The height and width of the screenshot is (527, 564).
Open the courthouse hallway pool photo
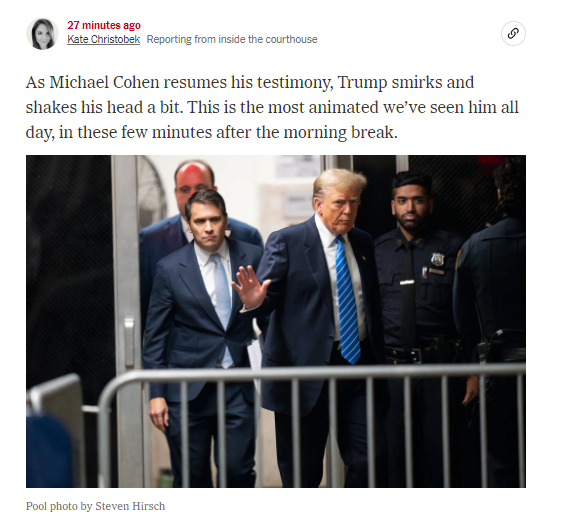click(276, 321)
